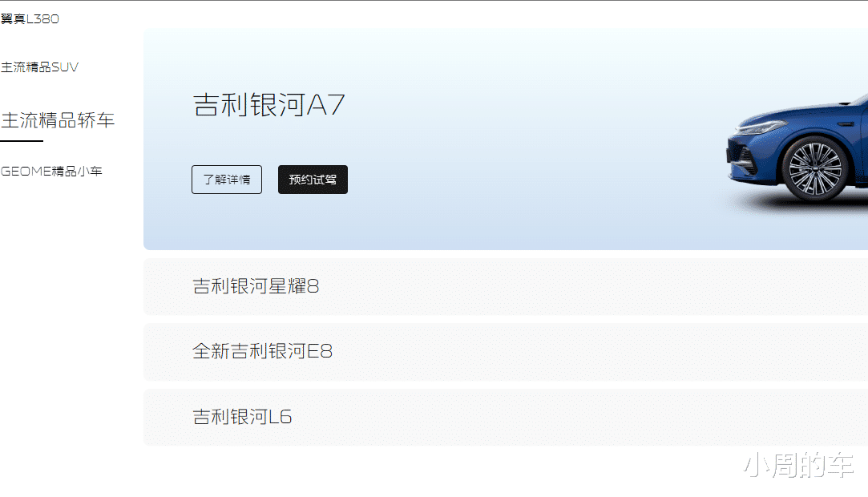Image resolution: width=868 pixels, height=497 pixels.
Task: Expand the 吉利银河星耀8 row
Action: click(x=506, y=287)
